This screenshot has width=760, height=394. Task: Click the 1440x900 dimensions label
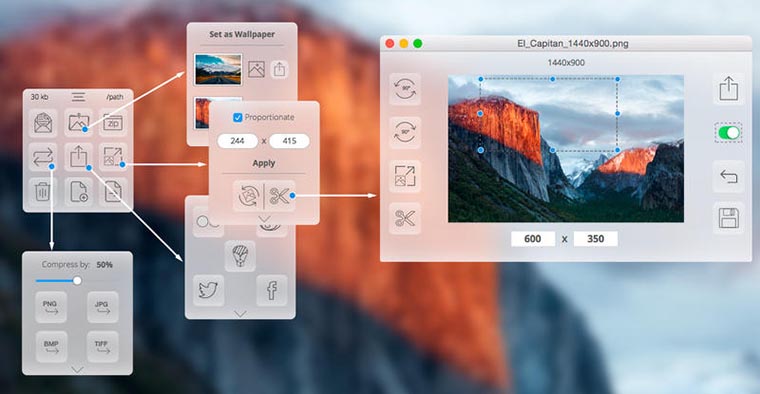[x=566, y=63]
